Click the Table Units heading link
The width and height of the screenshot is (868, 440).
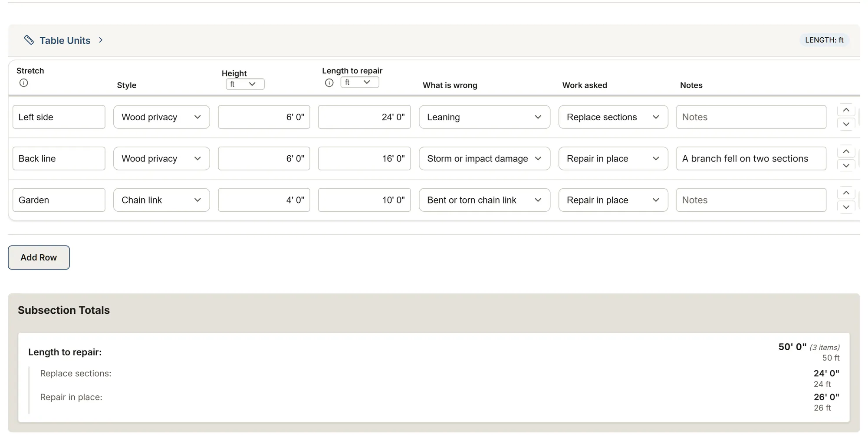[65, 40]
